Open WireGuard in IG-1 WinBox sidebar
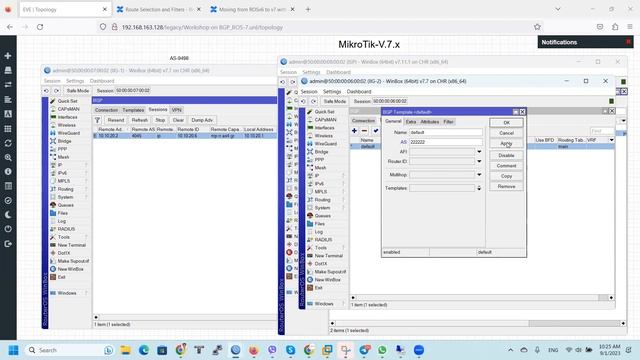The image size is (640, 360). [x=69, y=133]
